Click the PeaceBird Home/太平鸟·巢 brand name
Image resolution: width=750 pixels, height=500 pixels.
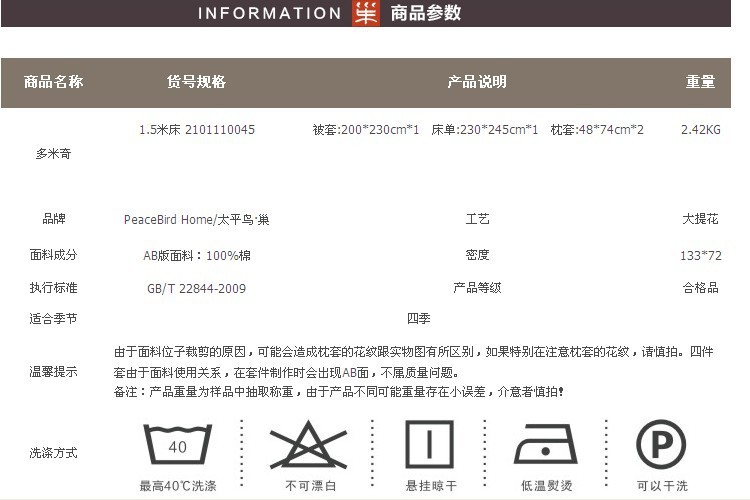coord(196,220)
